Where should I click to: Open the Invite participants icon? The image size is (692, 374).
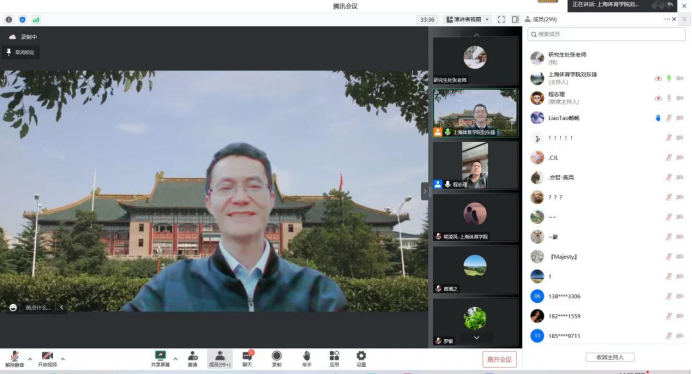(192, 359)
